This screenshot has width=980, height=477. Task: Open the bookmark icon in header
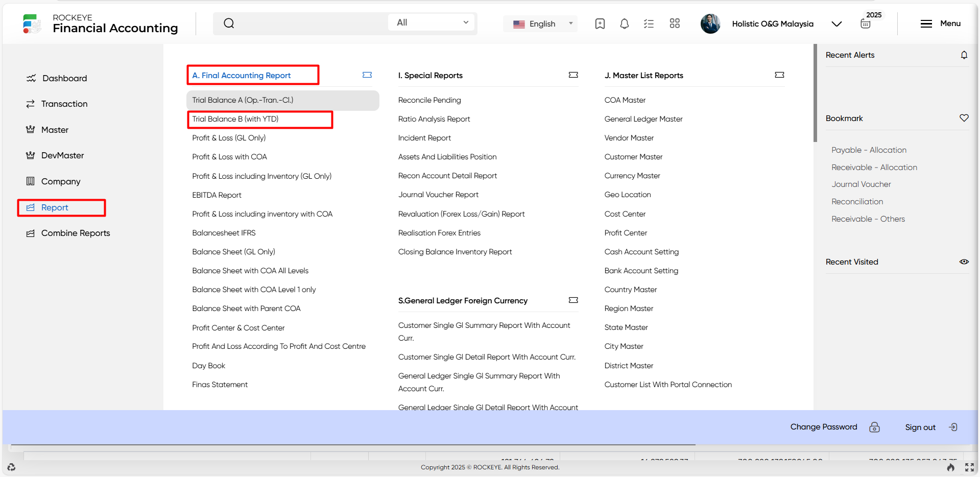click(600, 23)
